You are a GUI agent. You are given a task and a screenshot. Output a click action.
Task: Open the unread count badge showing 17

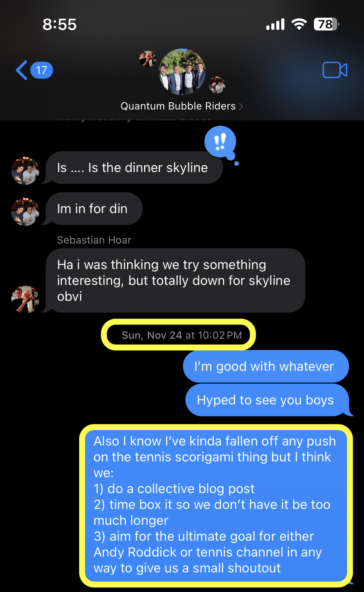(x=42, y=70)
